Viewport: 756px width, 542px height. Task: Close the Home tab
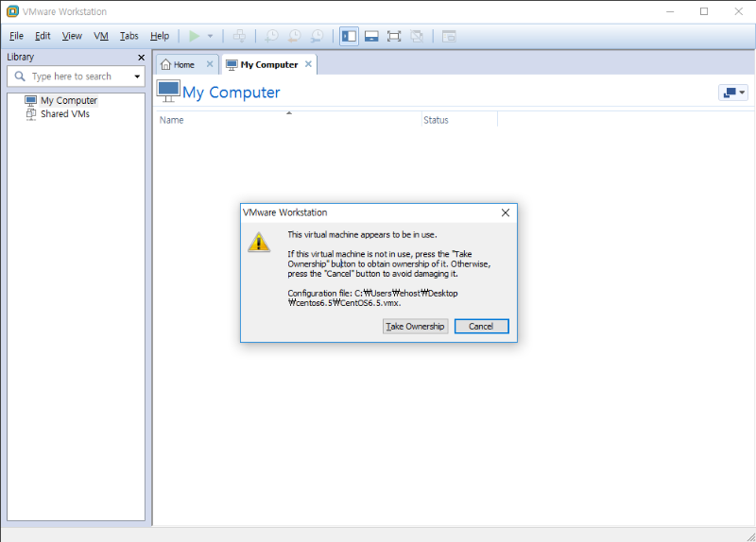tap(210, 64)
